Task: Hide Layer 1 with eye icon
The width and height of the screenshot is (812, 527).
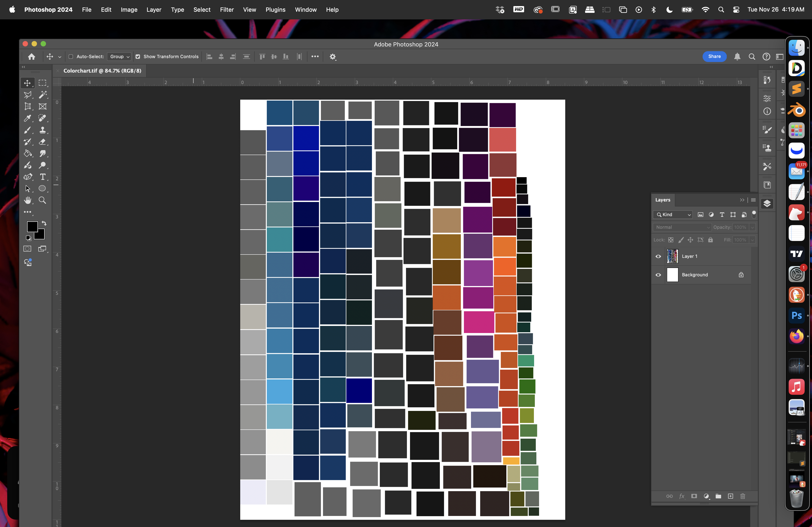Action: [658, 256]
